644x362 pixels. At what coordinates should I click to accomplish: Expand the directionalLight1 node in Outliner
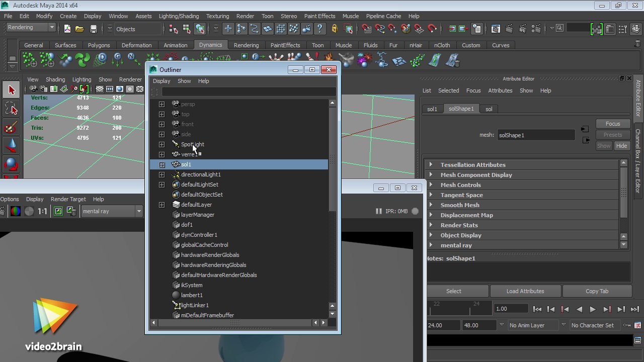(x=162, y=174)
